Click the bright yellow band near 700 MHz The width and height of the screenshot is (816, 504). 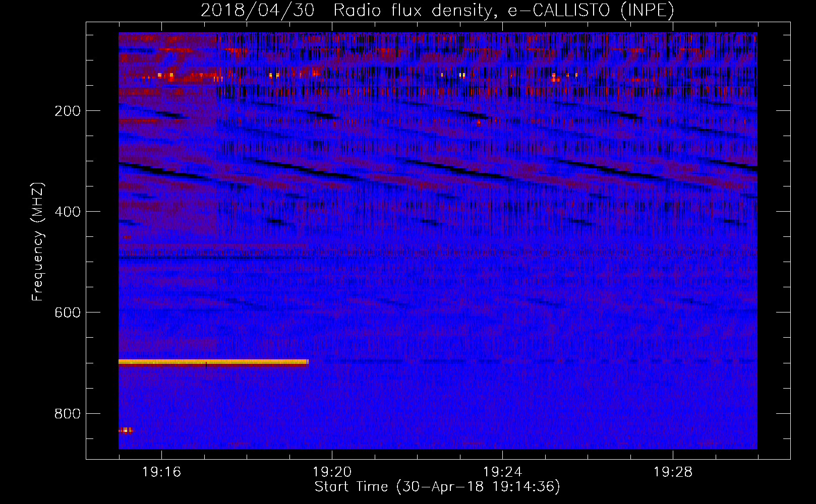[213, 362]
